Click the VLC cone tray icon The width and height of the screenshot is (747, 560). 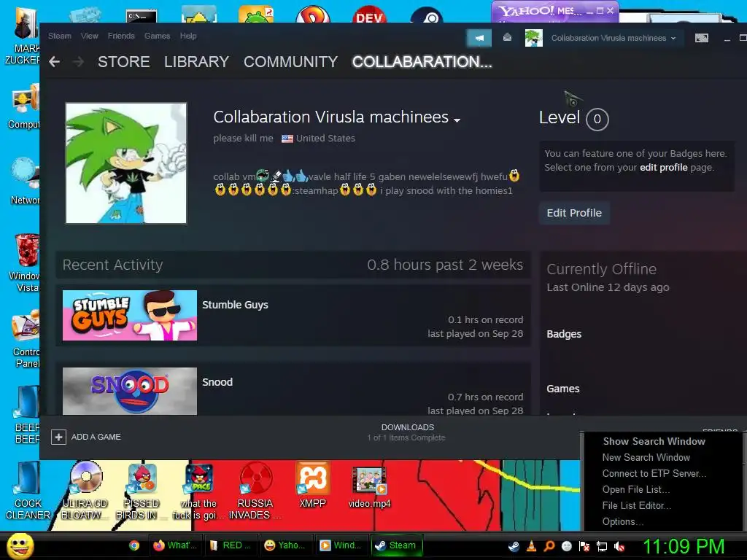click(x=531, y=546)
